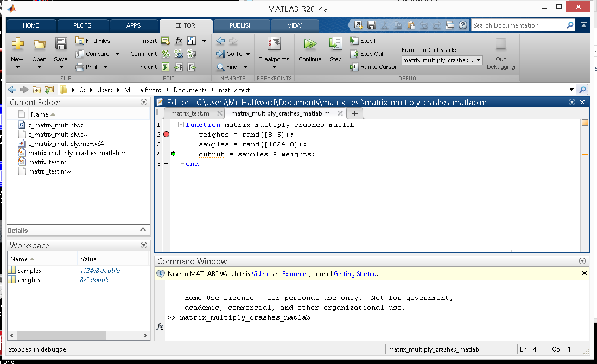597x364 pixels.
Task: Switch to the APPS ribbon tab
Action: (x=134, y=25)
